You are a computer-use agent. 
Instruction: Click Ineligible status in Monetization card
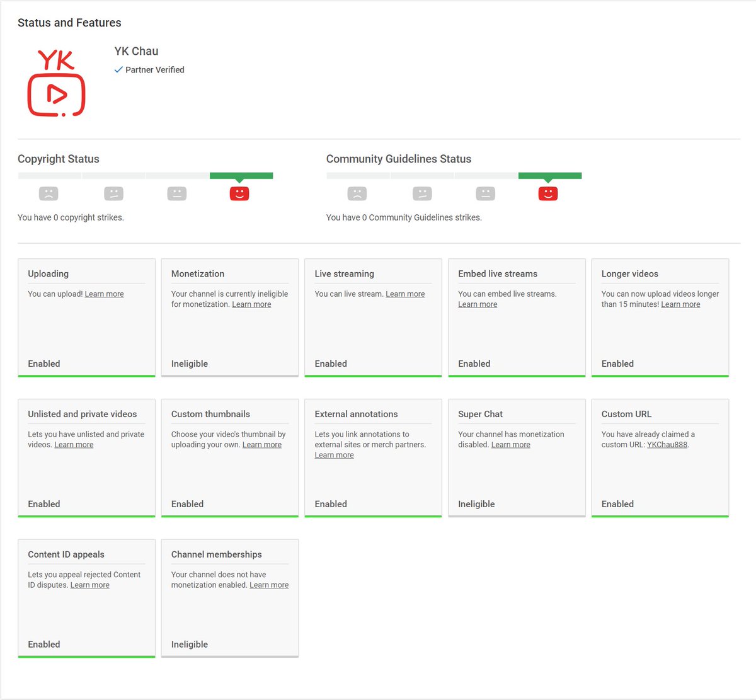190,364
